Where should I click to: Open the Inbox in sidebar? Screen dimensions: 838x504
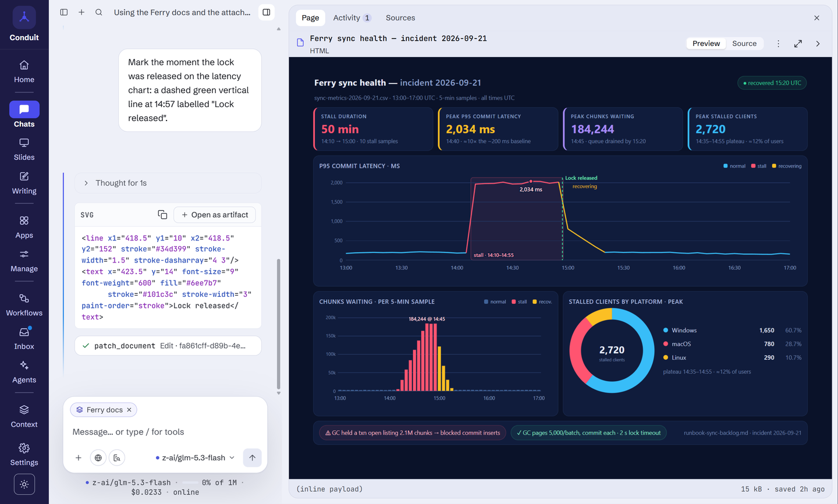point(24,339)
